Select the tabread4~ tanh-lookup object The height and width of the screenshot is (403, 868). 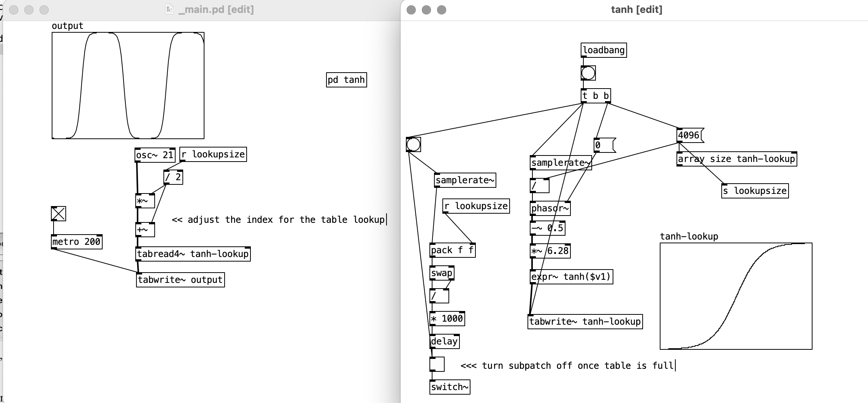tap(193, 254)
